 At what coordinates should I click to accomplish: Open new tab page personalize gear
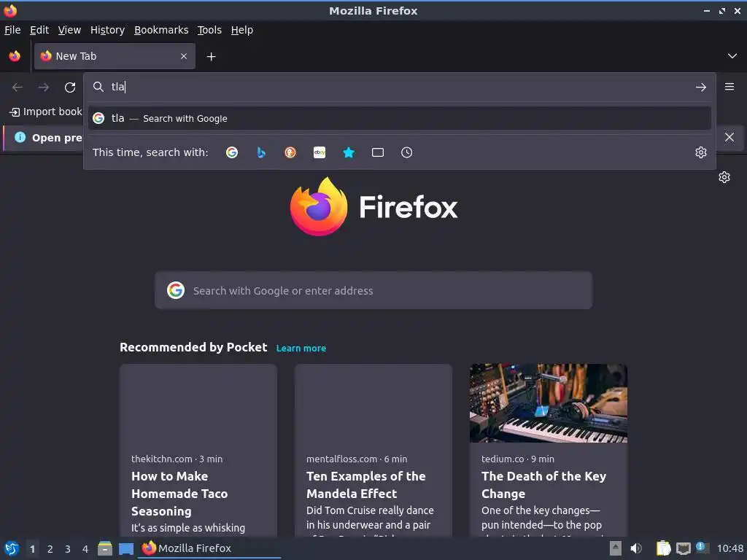click(724, 177)
